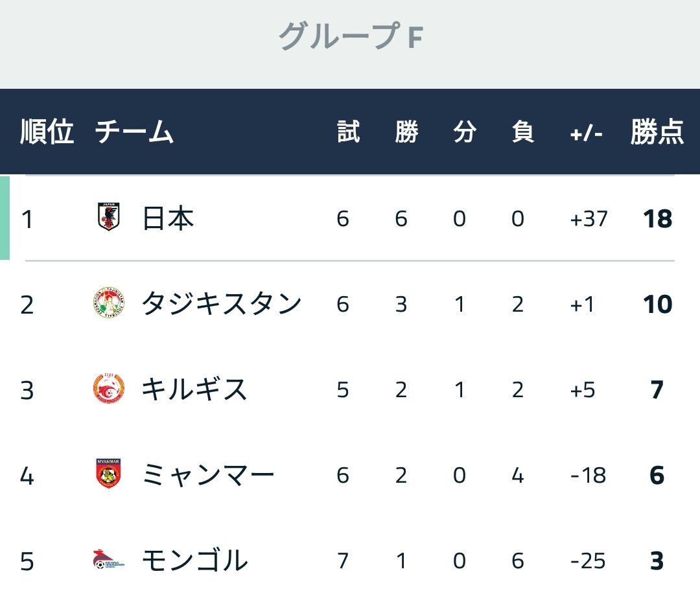700x589 pixels.
Task: Click the 負 losses column header
Action: pos(523,132)
